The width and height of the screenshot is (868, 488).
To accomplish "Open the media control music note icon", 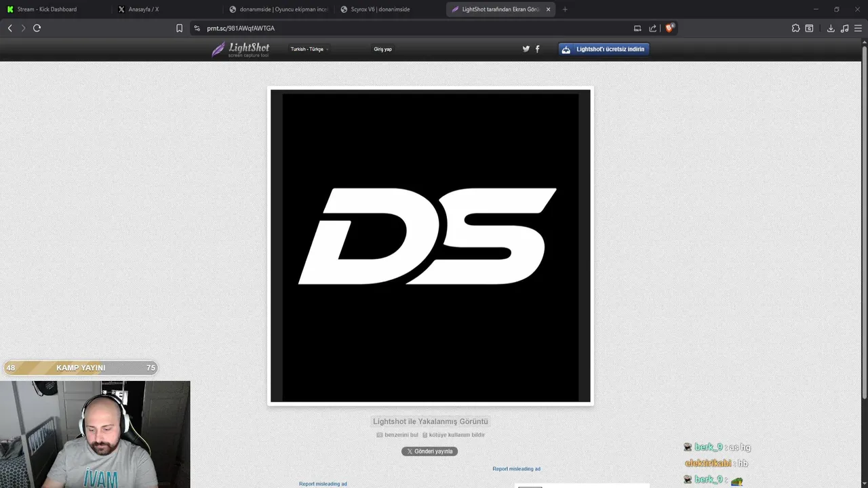I will 844,28.
